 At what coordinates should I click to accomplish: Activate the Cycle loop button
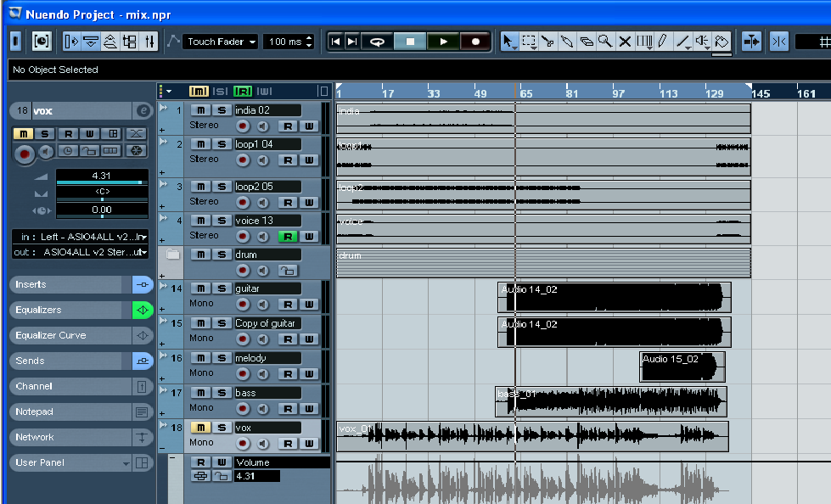point(376,41)
